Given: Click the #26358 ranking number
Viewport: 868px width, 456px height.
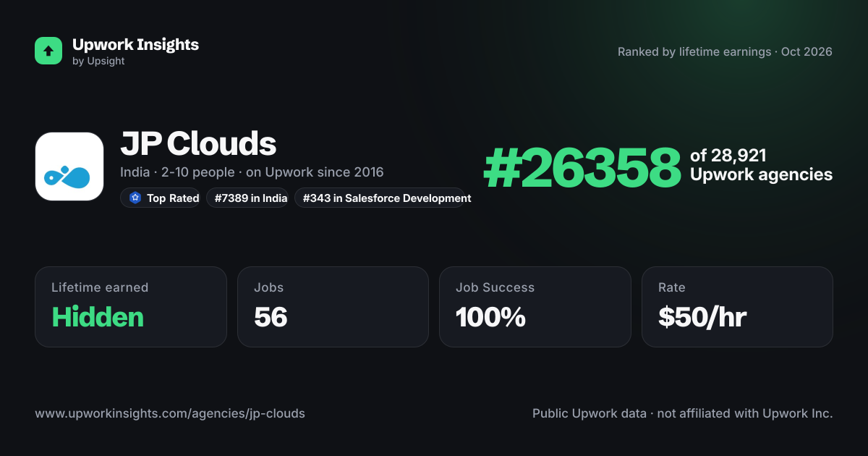Looking at the screenshot, I should pos(582,166).
